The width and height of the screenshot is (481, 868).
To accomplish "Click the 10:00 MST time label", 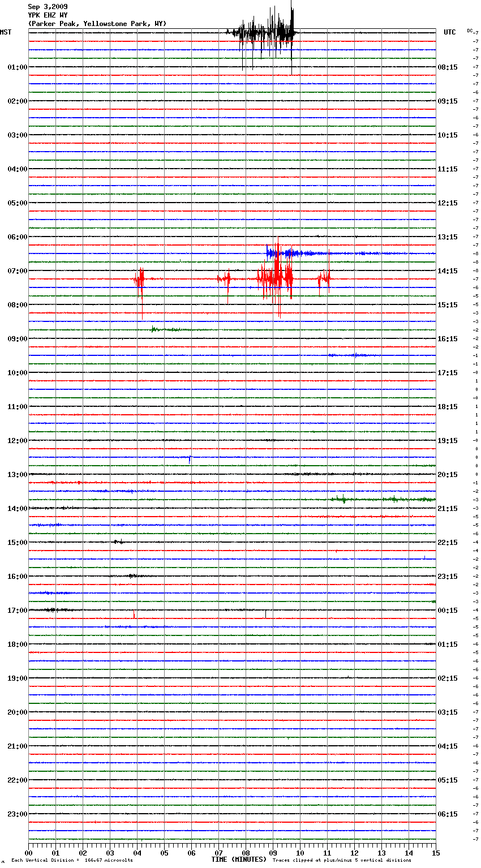I will [18, 373].
